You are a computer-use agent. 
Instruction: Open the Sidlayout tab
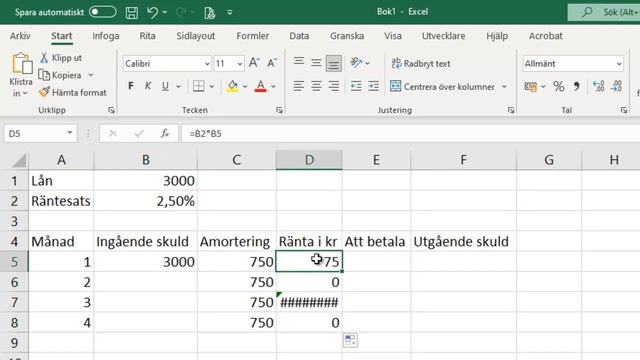[x=196, y=36]
